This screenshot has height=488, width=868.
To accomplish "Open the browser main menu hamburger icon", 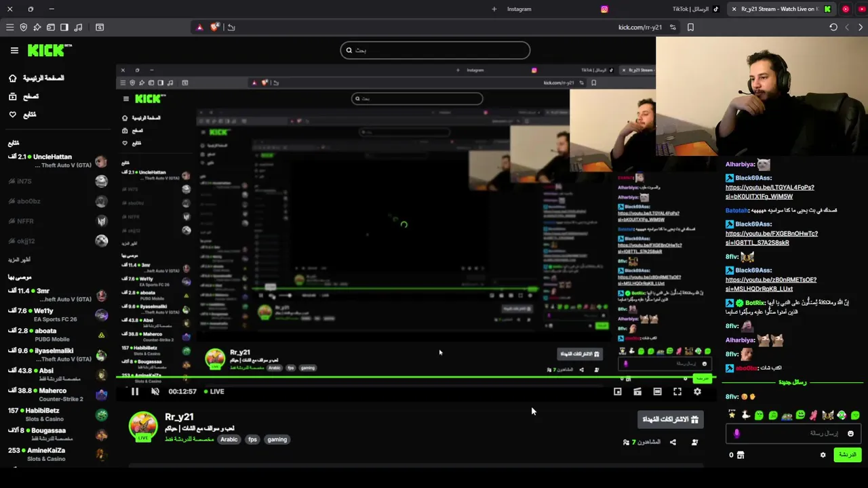I will (9, 27).
